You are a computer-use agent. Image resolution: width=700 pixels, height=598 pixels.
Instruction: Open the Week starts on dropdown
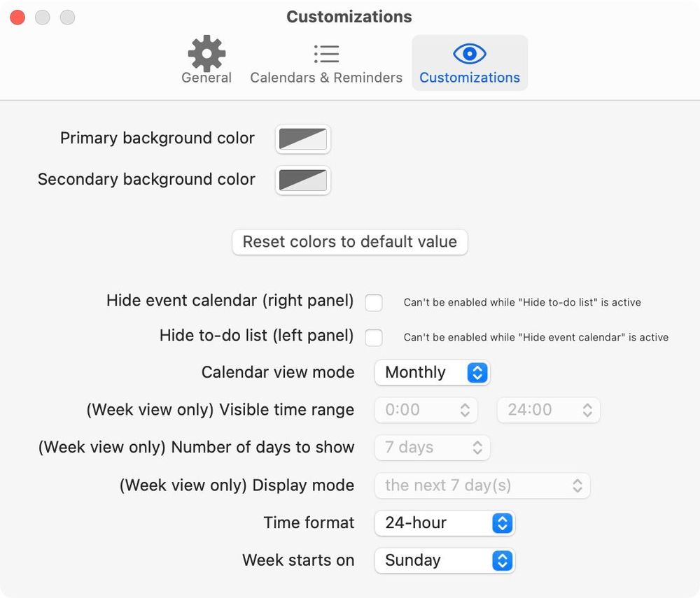click(444, 560)
